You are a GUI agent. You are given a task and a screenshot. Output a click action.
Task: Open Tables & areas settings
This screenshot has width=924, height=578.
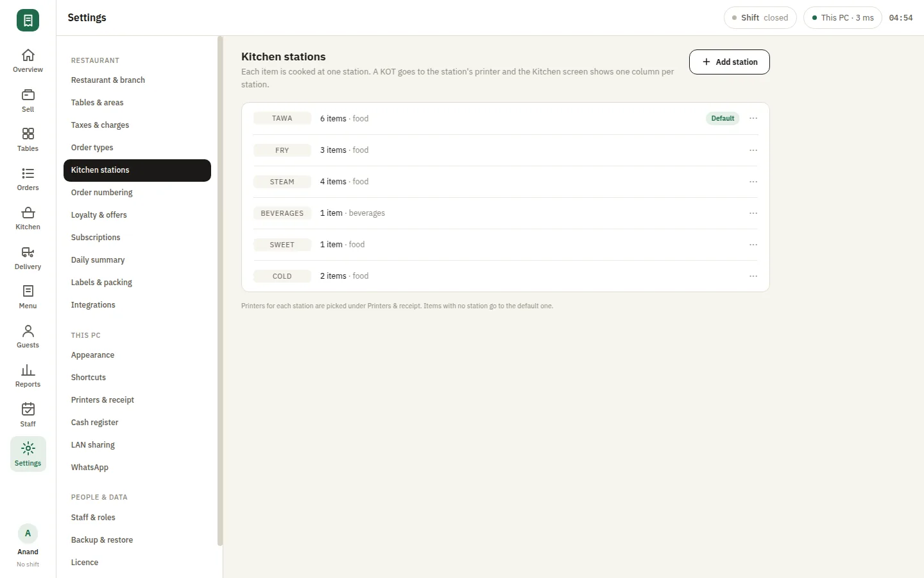pyautogui.click(x=137, y=103)
